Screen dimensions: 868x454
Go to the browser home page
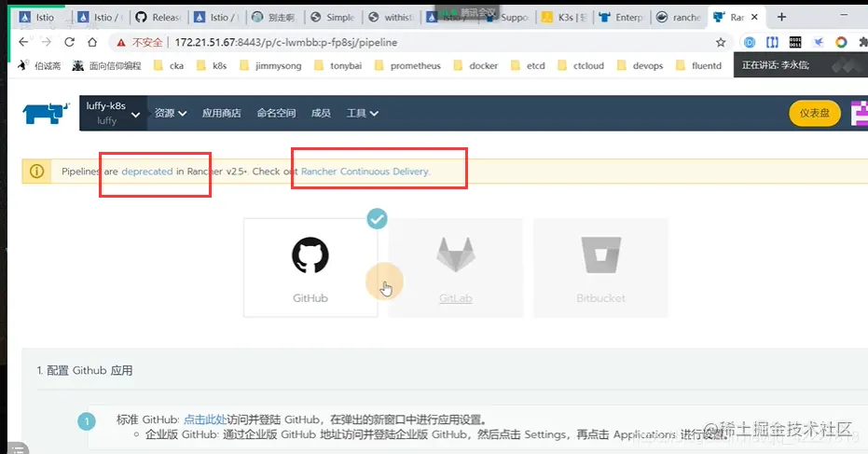coord(92,42)
